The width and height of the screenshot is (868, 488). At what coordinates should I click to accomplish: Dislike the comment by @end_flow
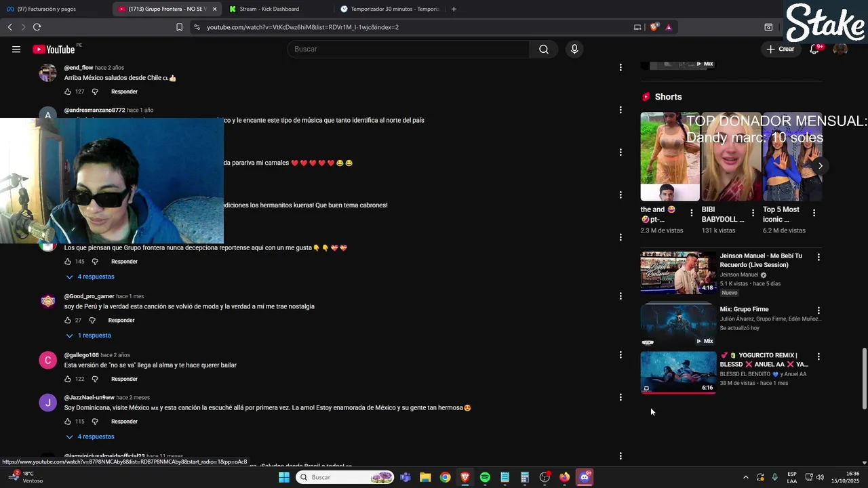(x=95, y=91)
